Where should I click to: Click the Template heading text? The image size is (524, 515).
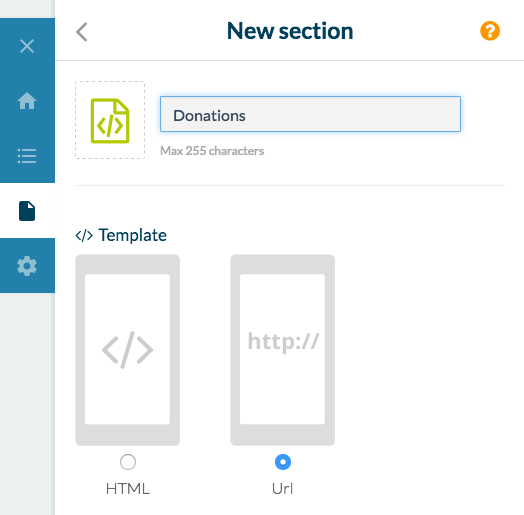point(132,235)
